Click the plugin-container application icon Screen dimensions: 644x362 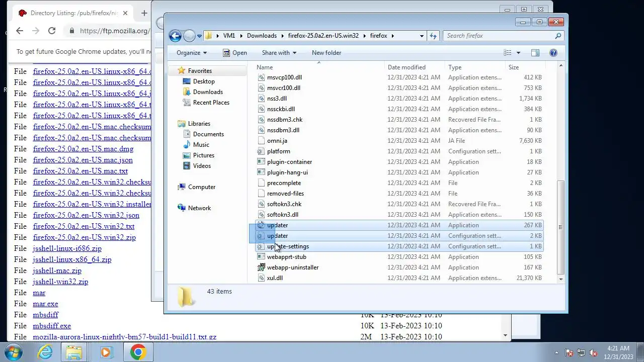point(261,162)
